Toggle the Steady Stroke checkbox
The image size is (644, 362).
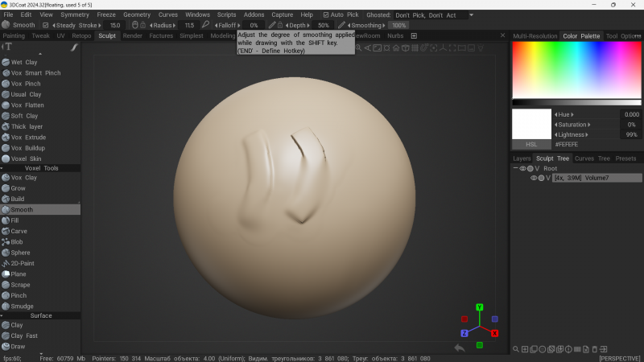click(x=45, y=25)
